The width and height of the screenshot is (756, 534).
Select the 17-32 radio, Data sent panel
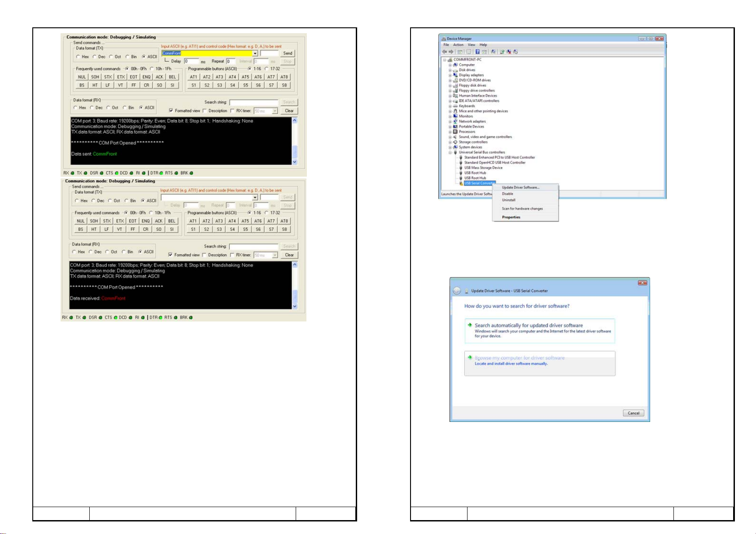266,69
